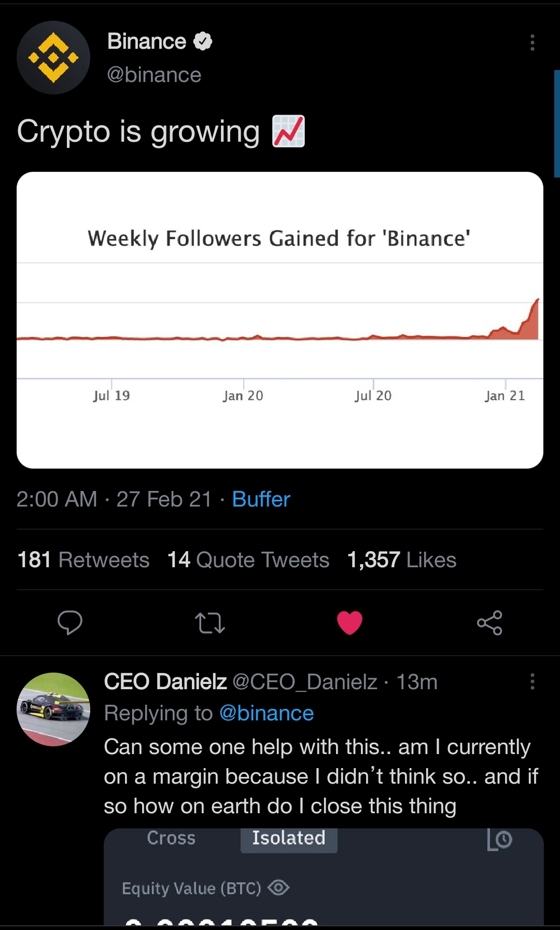This screenshot has width=560, height=930.
Task: Select the Isolated margin tab
Action: coord(289,838)
